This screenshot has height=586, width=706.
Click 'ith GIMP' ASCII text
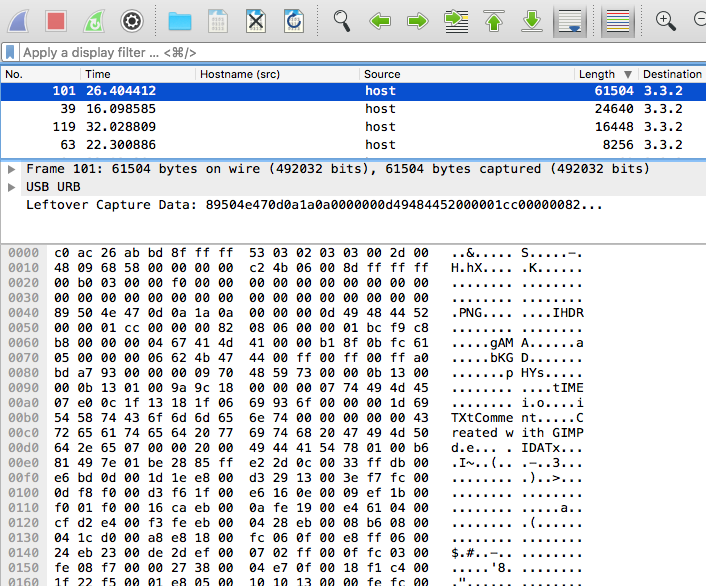552,433
